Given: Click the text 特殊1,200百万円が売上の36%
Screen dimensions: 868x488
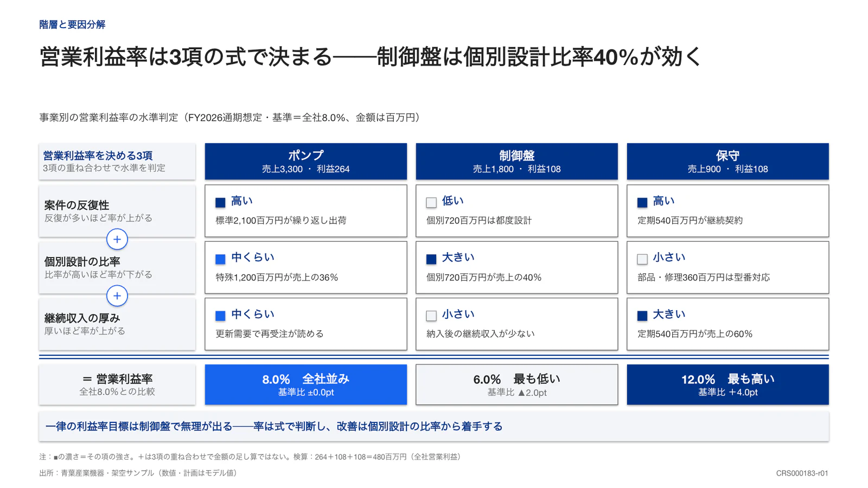Looking at the screenshot, I should click(x=277, y=278).
